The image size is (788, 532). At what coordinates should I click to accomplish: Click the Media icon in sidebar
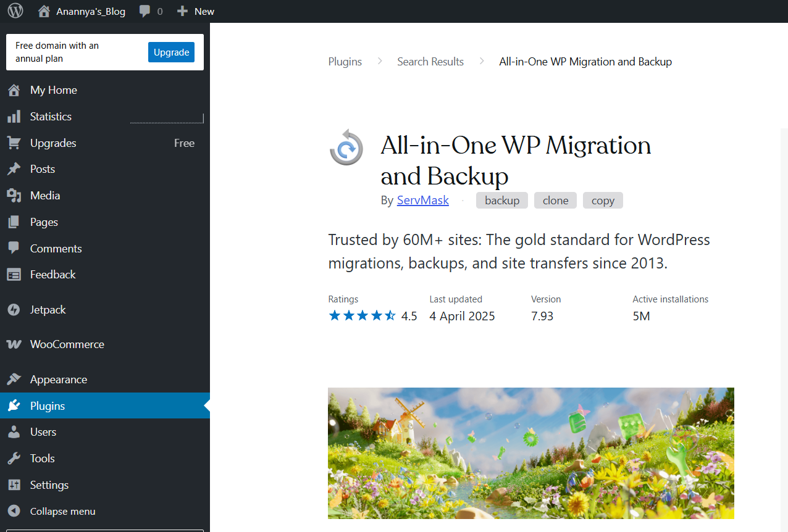14,196
